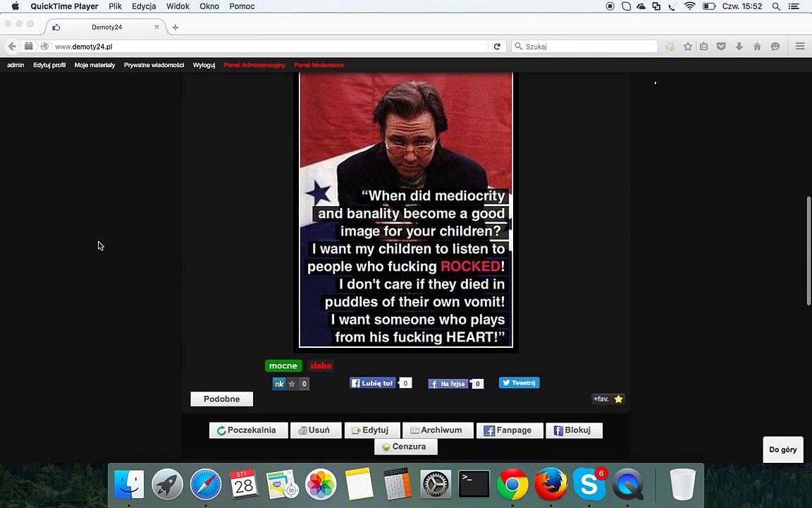Click the Fanpage button

tap(510, 430)
